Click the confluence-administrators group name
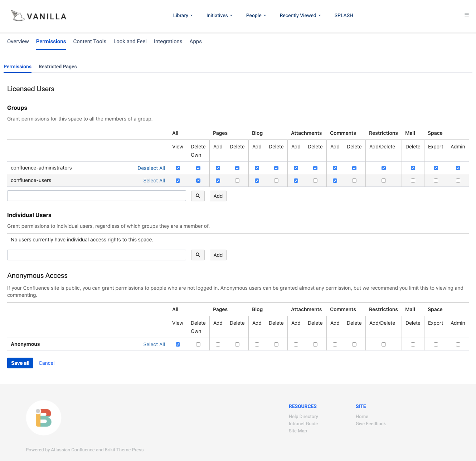This screenshot has height=461, width=476. coord(41,168)
